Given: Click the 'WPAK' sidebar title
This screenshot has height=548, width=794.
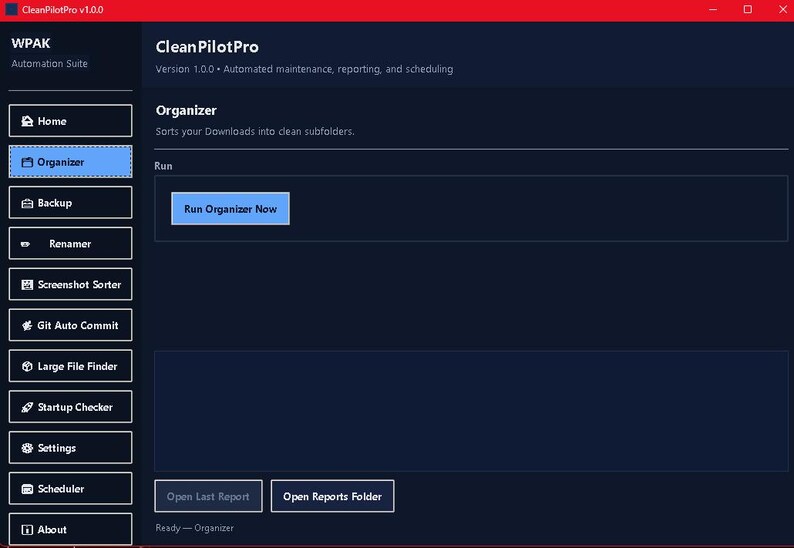Looking at the screenshot, I should pyautogui.click(x=31, y=44).
